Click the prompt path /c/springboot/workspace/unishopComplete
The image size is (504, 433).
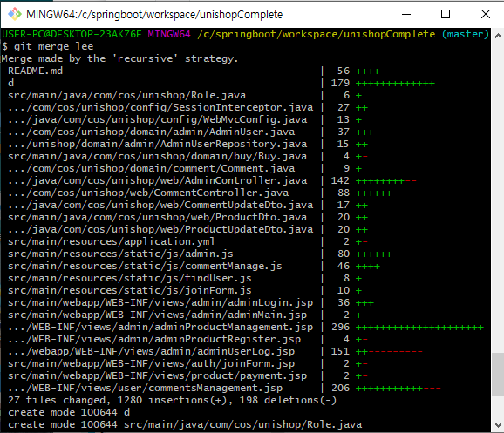(x=317, y=34)
